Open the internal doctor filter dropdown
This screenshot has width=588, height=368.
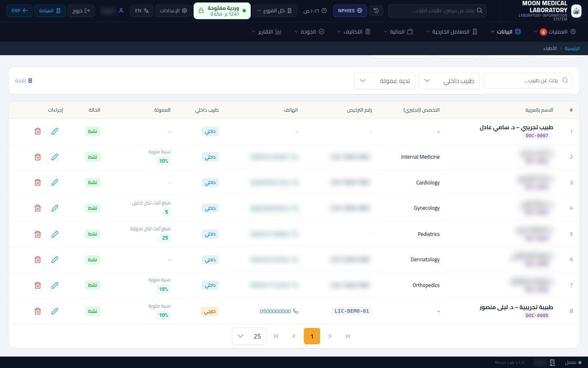449,81
